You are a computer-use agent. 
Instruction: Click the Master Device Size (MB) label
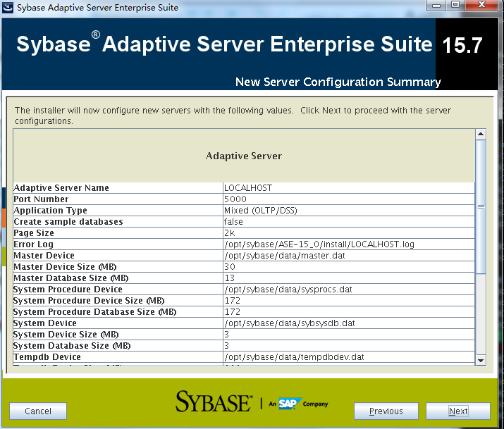pyautogui.click(x=65, y=266)
